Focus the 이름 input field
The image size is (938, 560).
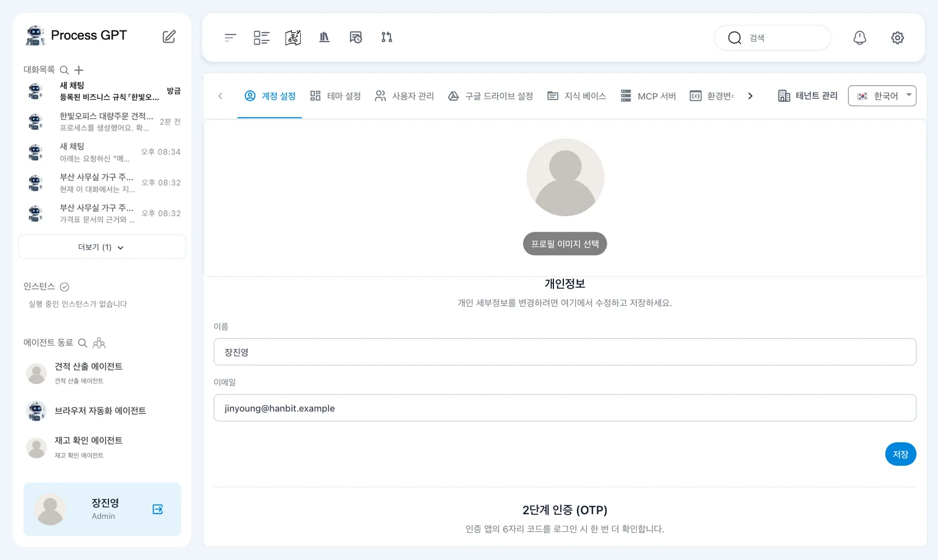[x=565, y=352]
